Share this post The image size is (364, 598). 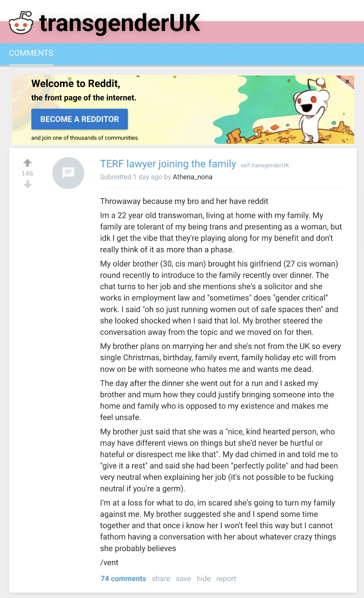(x=161, y=579)
